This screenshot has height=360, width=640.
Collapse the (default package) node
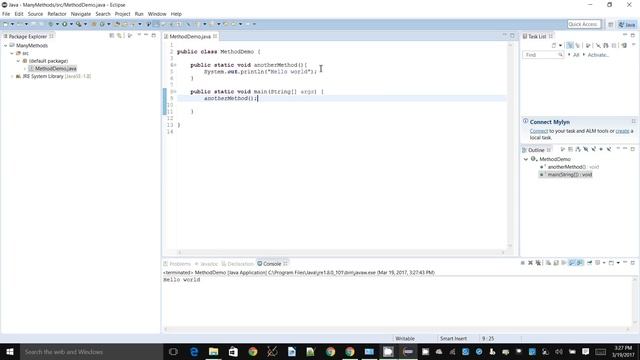[x=18, y=61]
